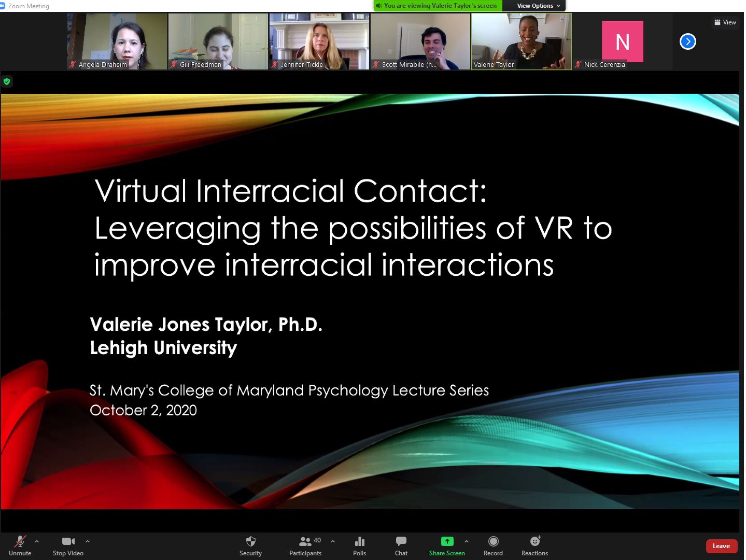Open the Reactions smiley icon
Viewport: 746px width, 560px height.
(x=535, y=541)
